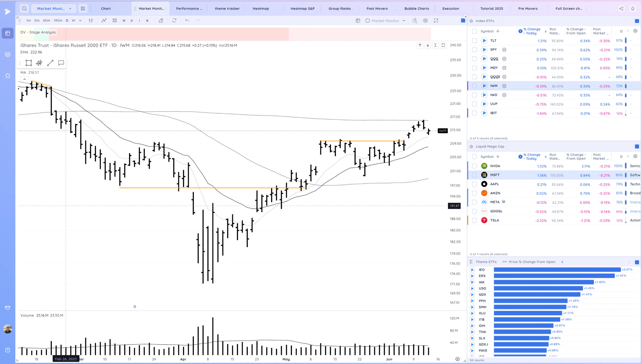
Task: Open chart settings gear icon
Action: 425,21
